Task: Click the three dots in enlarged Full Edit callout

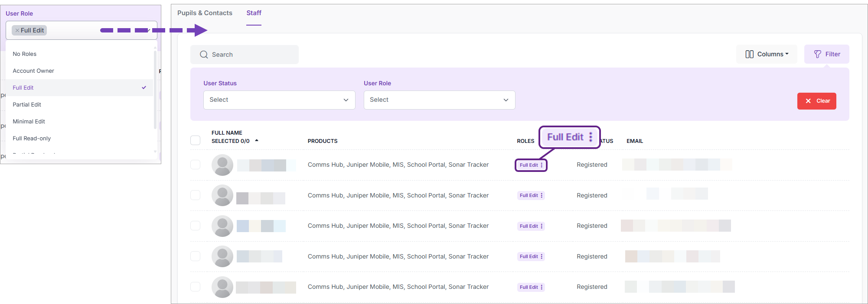Action: [591, 137]
